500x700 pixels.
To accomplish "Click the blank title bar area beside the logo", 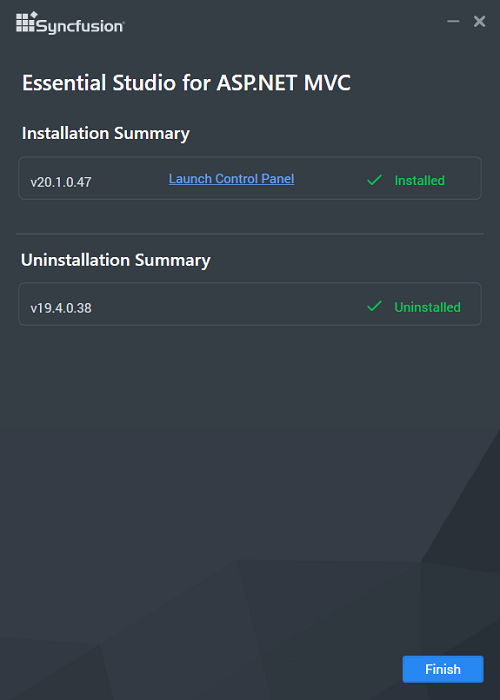I will coord(286,22).
